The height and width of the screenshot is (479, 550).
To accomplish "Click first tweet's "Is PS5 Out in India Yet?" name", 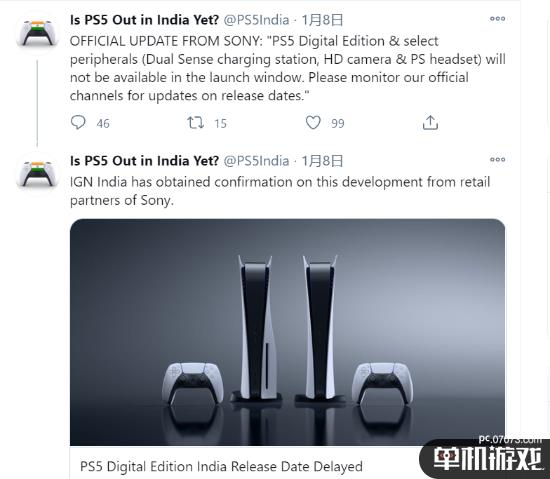I will 145,20.
